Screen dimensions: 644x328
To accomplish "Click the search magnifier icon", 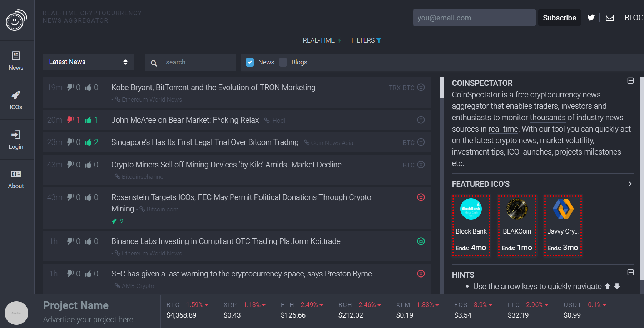I will [x=154, y=63].
